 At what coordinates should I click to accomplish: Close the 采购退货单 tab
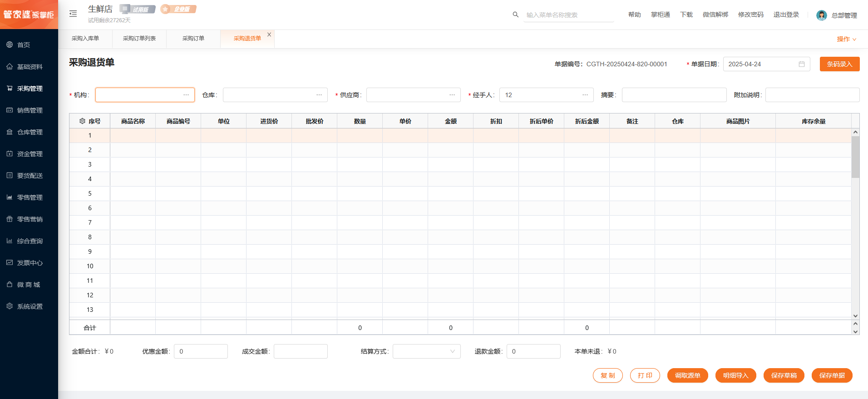(269, 34)
